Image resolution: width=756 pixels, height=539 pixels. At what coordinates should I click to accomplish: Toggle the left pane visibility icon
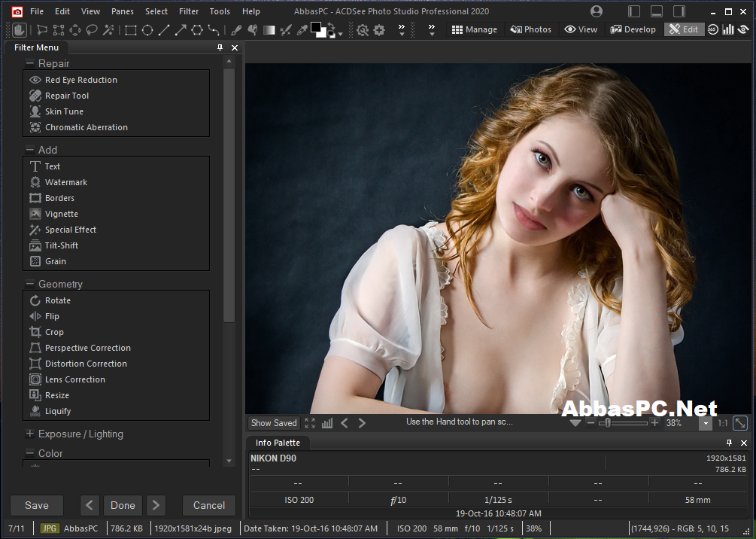(x=634, y=11)
